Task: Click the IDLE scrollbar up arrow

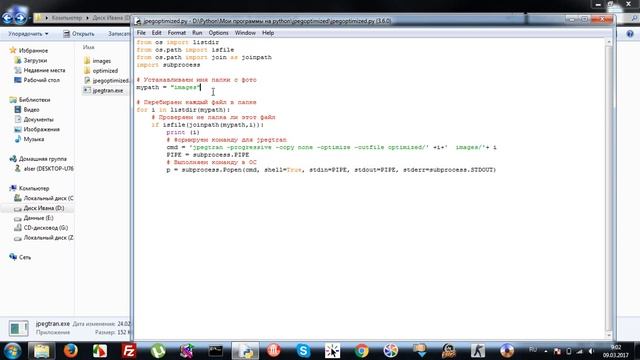Action: click(609, 42)
